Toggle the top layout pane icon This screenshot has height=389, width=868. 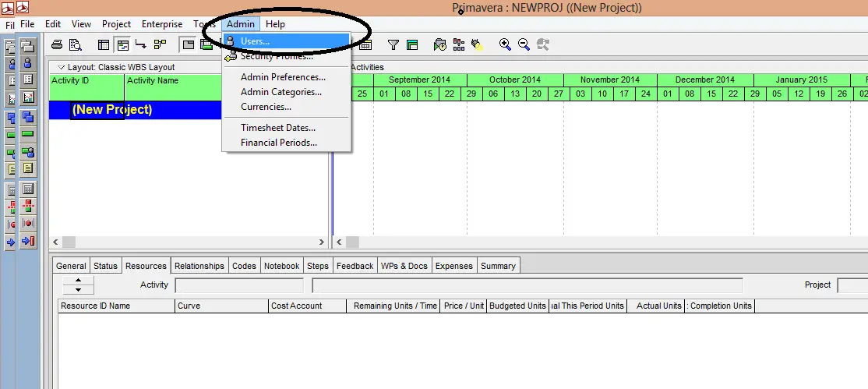[189, 45]
